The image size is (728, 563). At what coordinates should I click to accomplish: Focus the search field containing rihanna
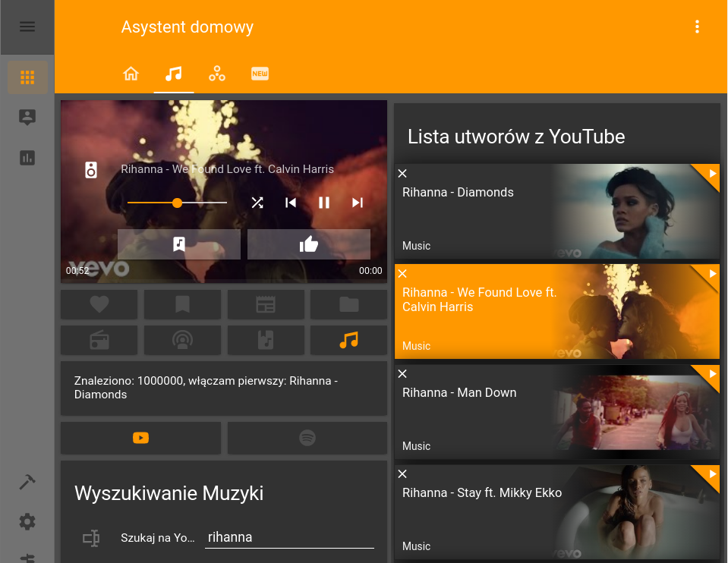(x=290, y=537)
